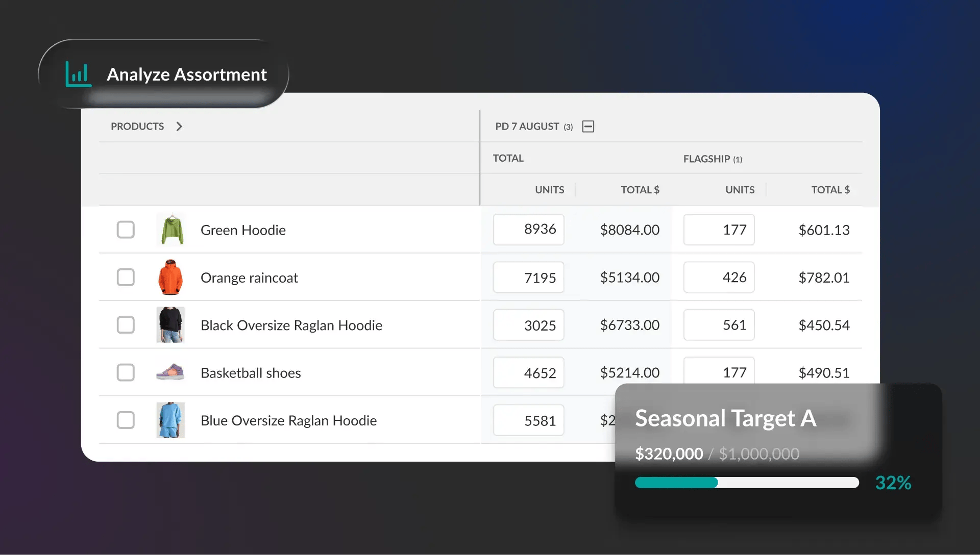Check the Green Hoodie checkbox
The height and width of the screenshot is (555, 980).
[126, 230]
